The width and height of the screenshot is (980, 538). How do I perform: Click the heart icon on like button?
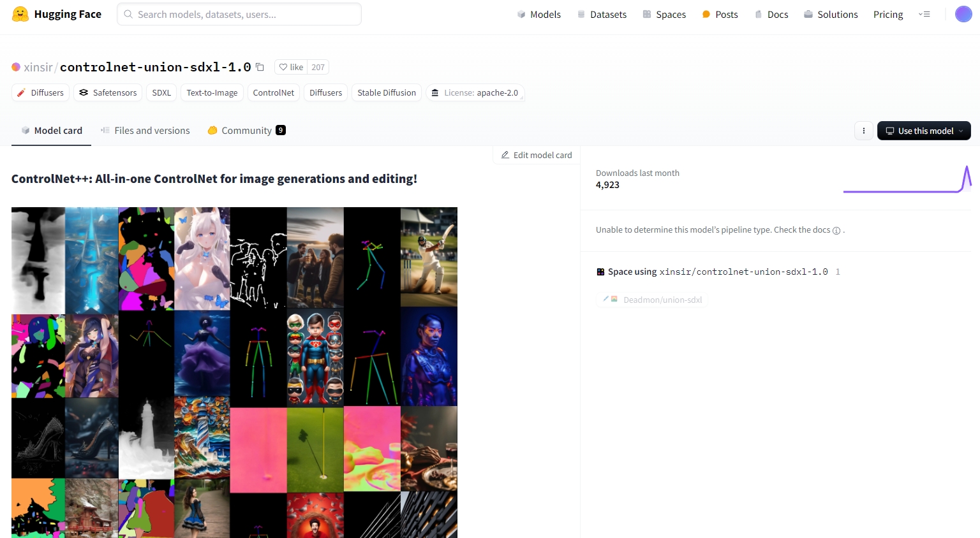pyautogui.click(x=283, y=67)
